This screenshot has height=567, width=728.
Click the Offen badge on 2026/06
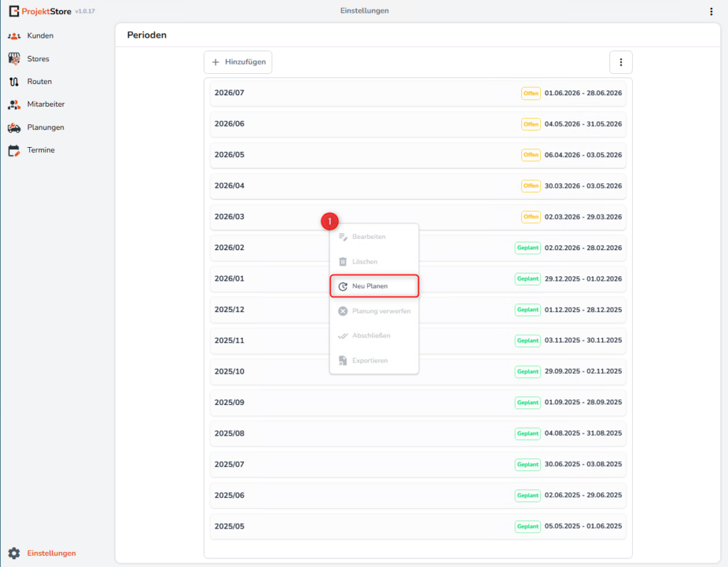tap(531, 124)
